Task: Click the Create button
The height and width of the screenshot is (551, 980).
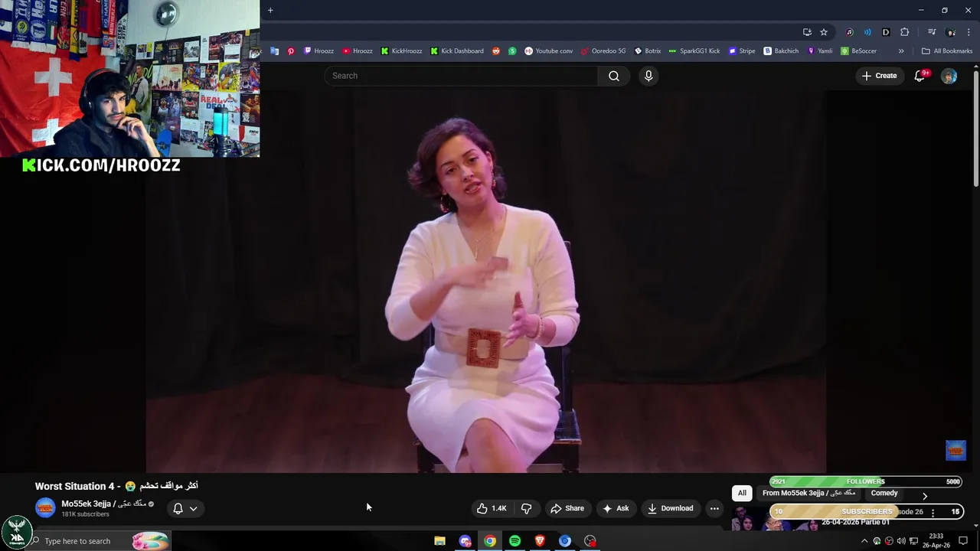Action: [x=879, y=76]
